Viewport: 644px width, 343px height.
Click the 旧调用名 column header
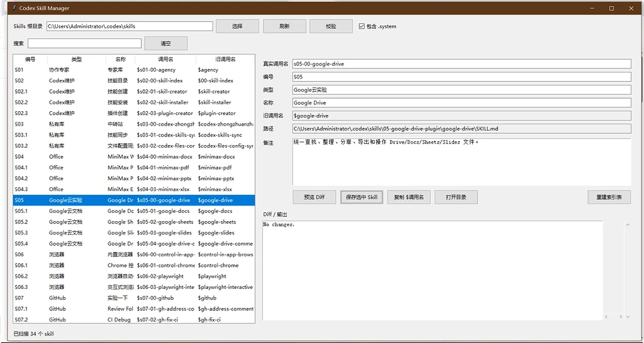click(225, 59)
